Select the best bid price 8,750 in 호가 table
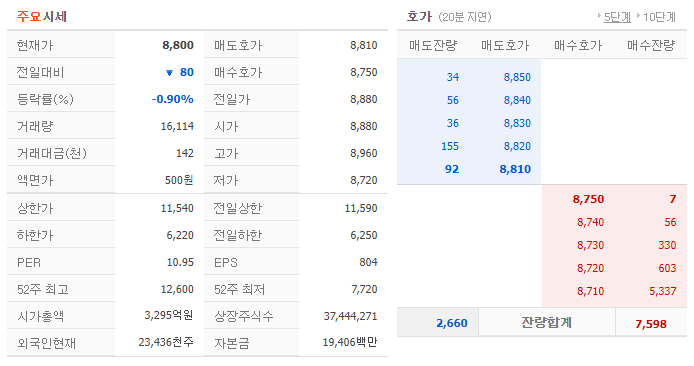 click(588, 199)
